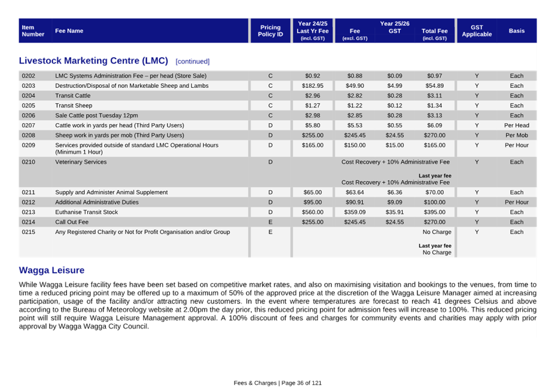Click 'Supply and Administer Animal Supplement'
The height and width of the screenshot is (392, 555).
[111, 192]
